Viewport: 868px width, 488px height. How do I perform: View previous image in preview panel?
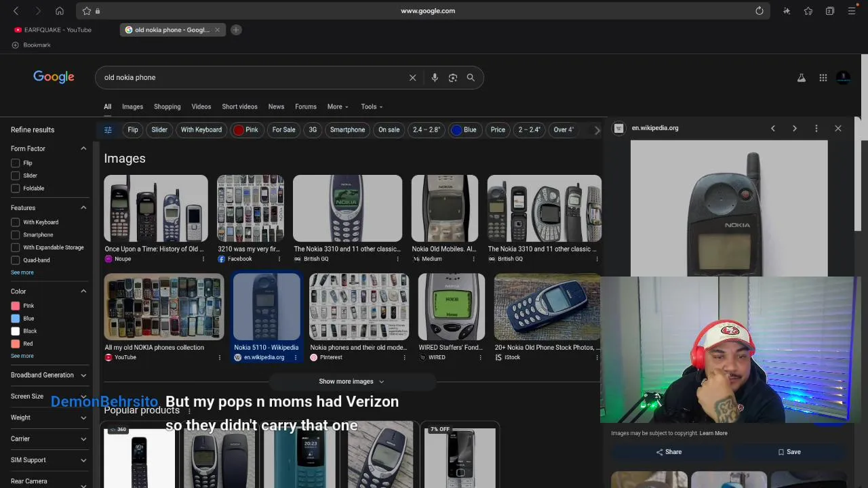(773, 128)
